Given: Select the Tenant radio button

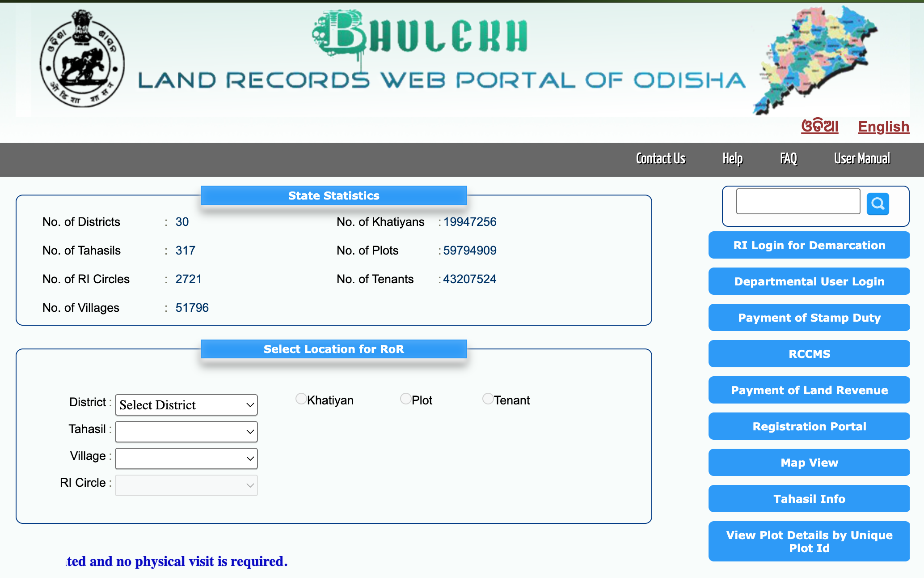Looking at the screenshot, I should pyautogui.click(x=488, y=399).
